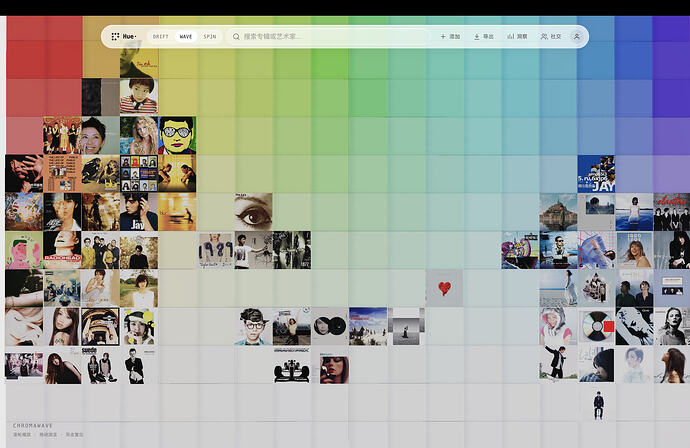690x448 pixels.
Task: Select the illustrated boy with glasses cover
Action: (x=253, y=327)
